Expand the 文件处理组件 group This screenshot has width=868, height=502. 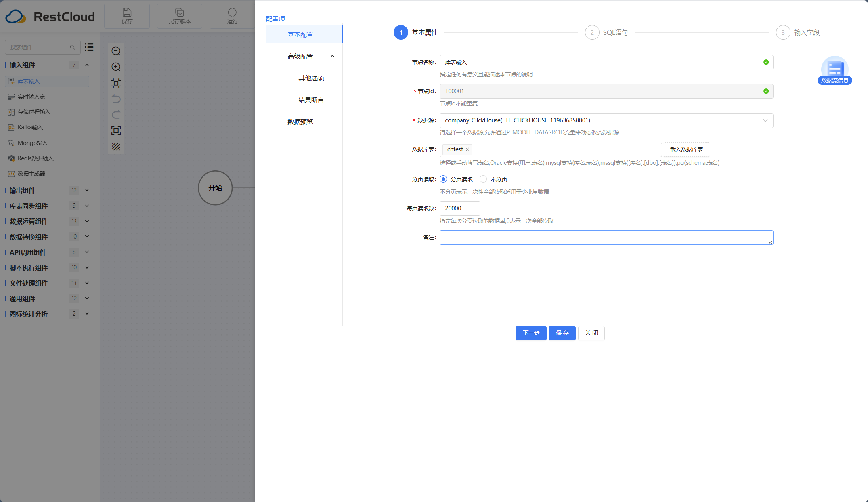coord(87,283)
